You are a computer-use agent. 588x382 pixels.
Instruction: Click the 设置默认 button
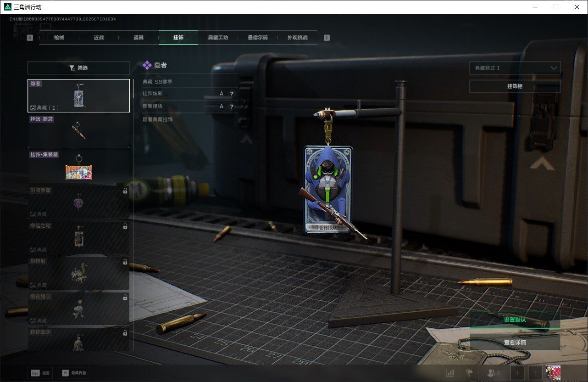tap(515, 320)
